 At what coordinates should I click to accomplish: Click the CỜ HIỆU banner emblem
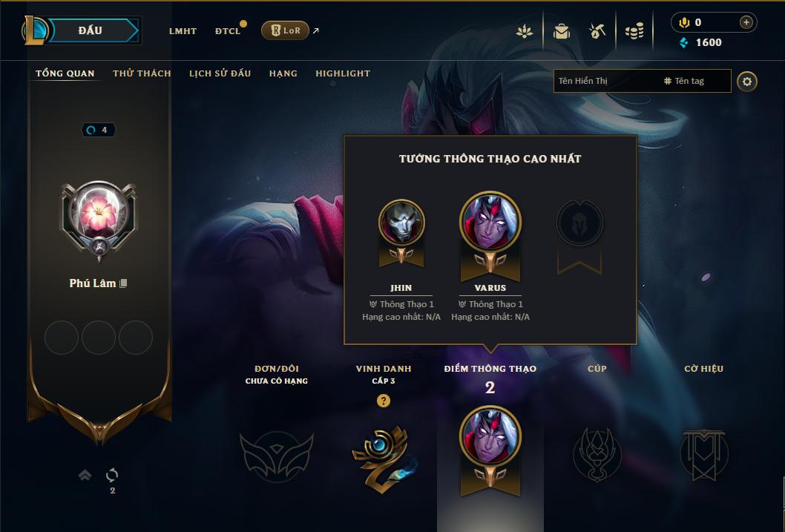point(704,454)
